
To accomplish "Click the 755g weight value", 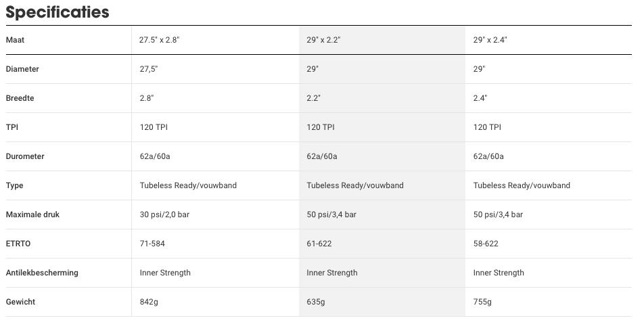I will click(x=482, y=302).
